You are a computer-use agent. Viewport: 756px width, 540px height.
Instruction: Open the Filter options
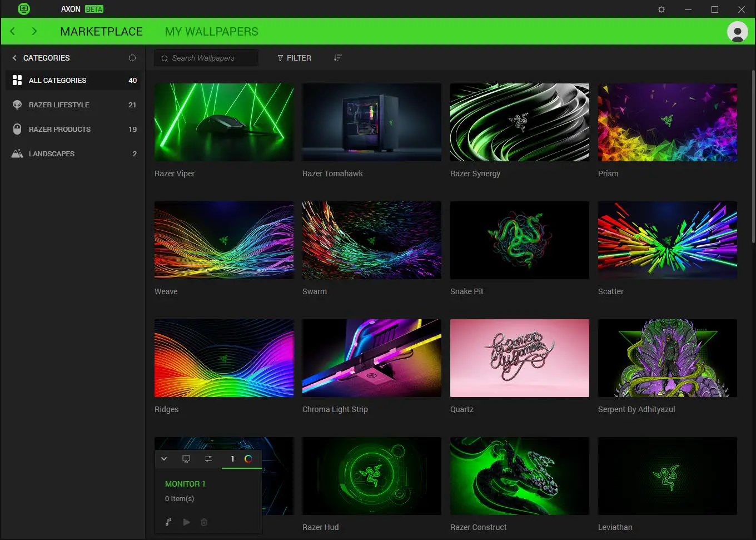pos(294,58)
